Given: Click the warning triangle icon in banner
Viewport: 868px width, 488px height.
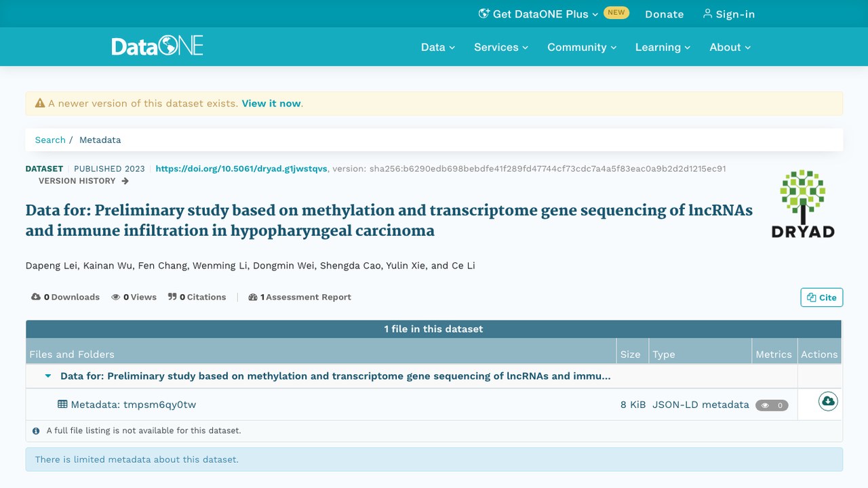Looking at the screenshot, I should coord(40,104).
